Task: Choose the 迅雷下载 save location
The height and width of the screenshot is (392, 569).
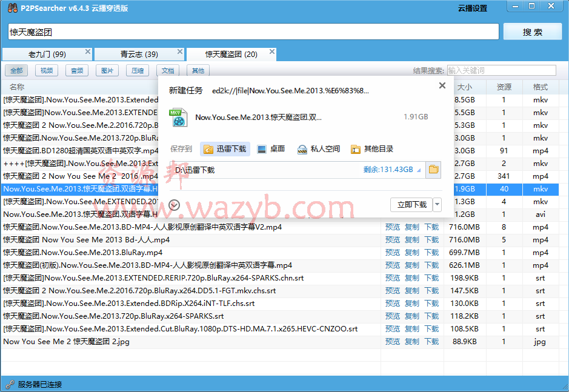Action: tap(225, 149)
